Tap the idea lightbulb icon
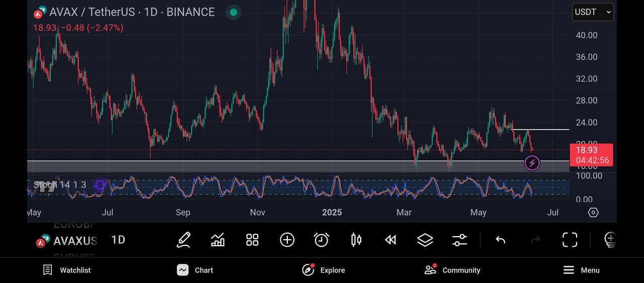Screen dimensions: 644x283 coord(610,240)
